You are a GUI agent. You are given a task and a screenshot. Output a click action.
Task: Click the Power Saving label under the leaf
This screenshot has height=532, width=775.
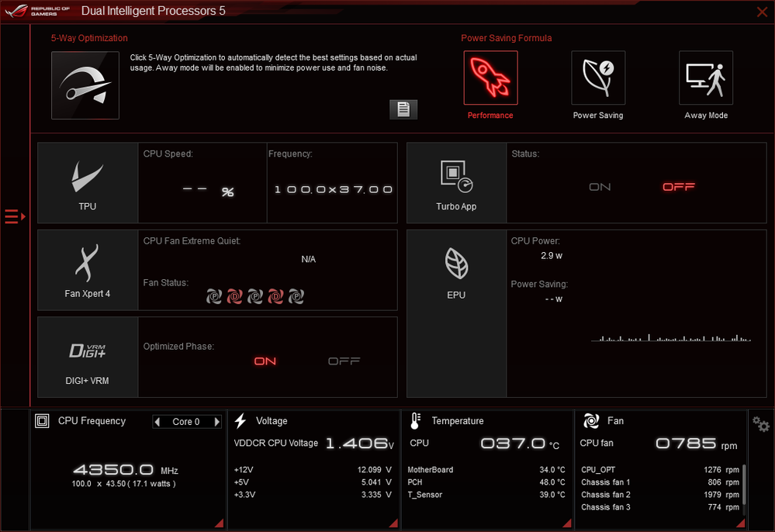pos(598,115)
